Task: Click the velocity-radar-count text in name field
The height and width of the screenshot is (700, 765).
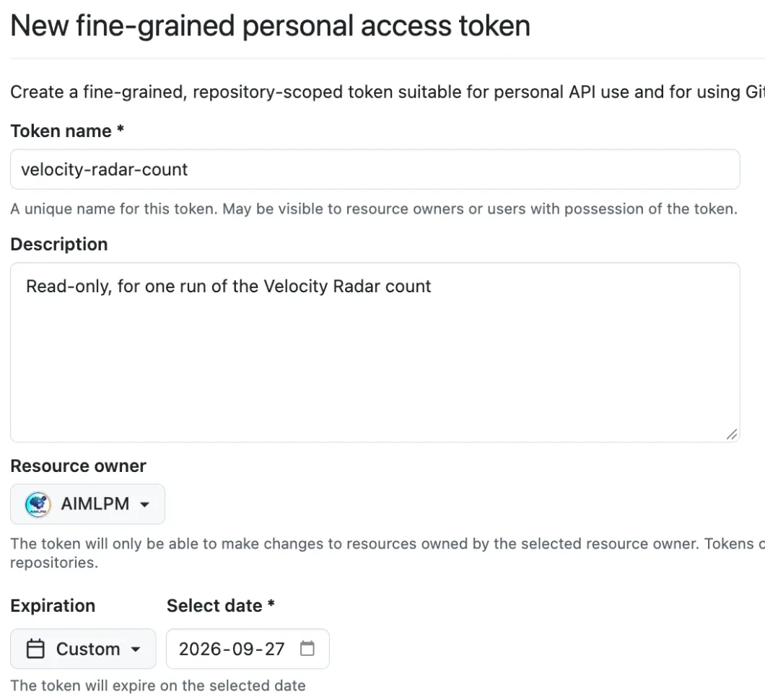Action: pos(104,170)
